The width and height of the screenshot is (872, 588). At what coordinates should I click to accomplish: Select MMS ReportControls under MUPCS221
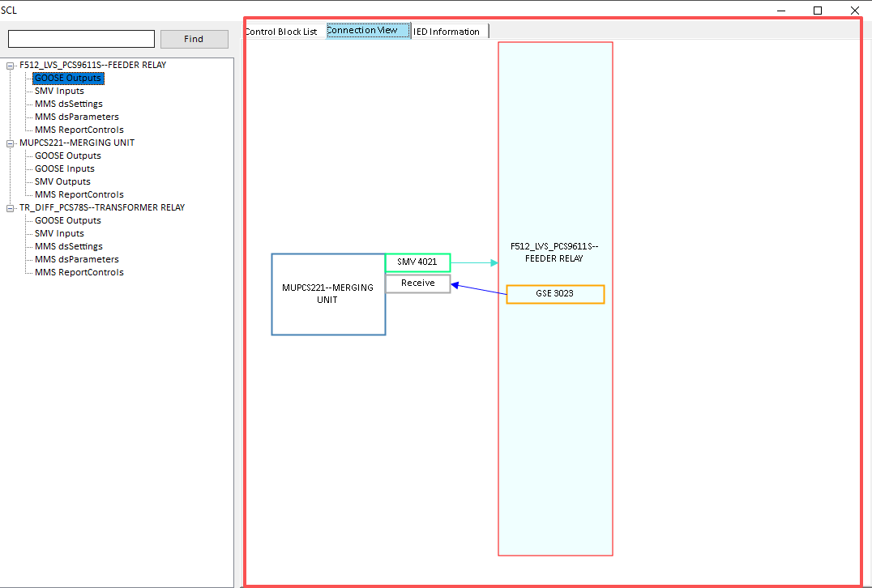tap(78, 194)
